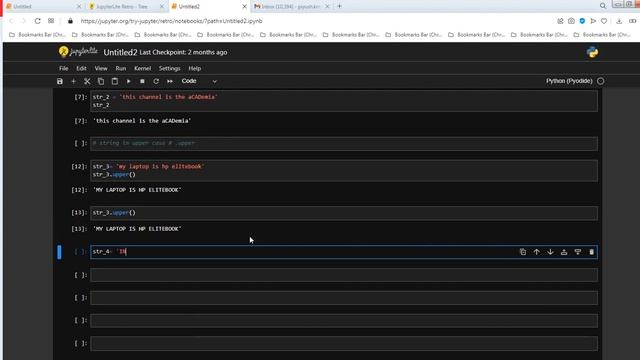This screenshot has width=640, height=360.
Task: Open the Help menu
Action: [194, 68]
